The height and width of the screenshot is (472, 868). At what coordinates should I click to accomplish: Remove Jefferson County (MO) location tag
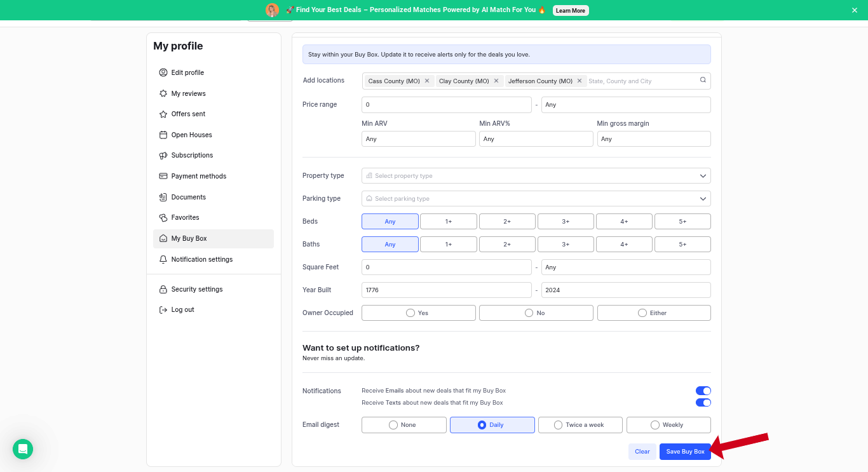point(580,81)
